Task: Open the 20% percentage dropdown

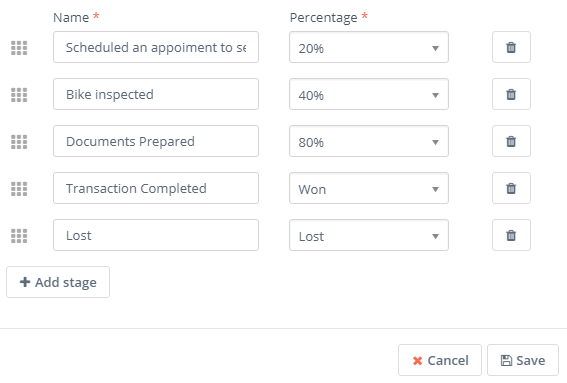Action: (x=369, y=47)
